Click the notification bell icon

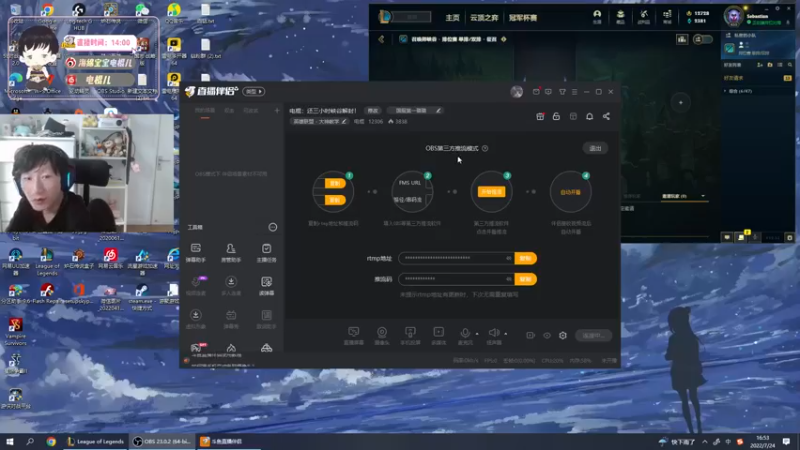(589, 116)
